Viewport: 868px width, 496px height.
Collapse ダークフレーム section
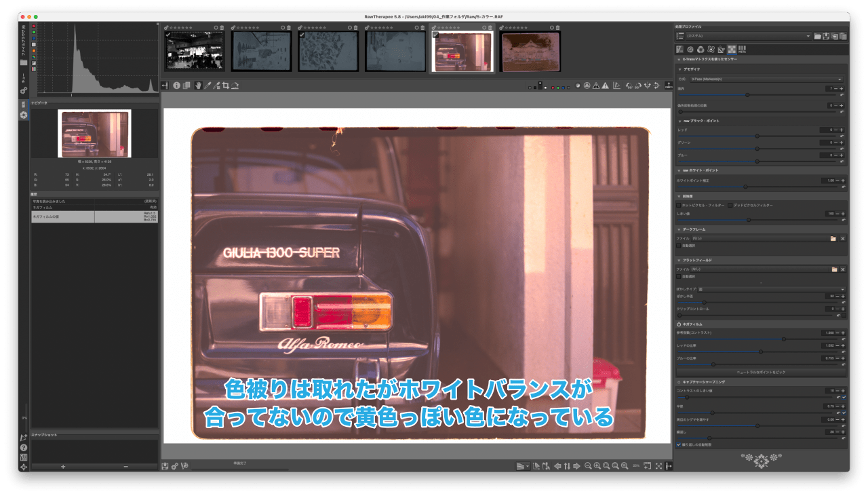680,229
